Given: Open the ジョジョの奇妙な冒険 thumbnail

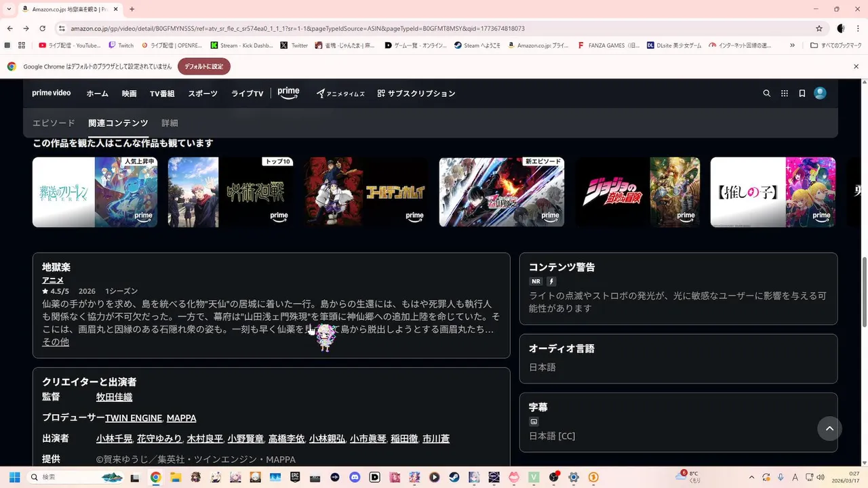Looking at the screenshot, I should click(x=637, y=192).
